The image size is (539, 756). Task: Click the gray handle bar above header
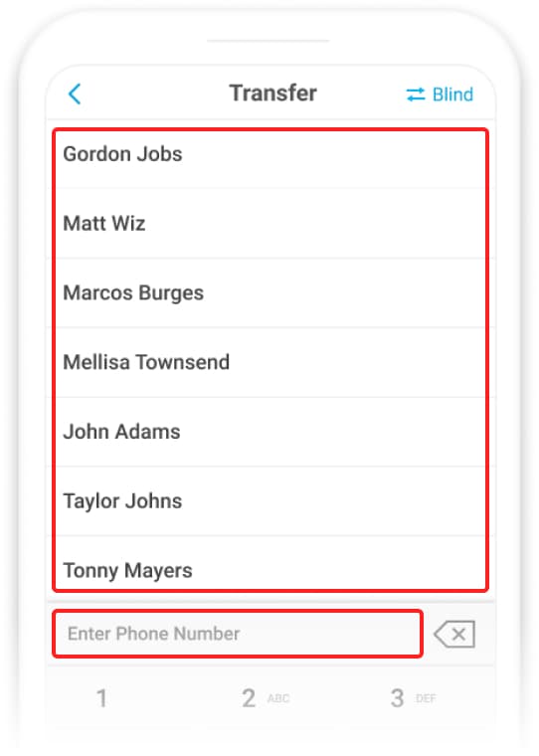click(x=269, y=41)
